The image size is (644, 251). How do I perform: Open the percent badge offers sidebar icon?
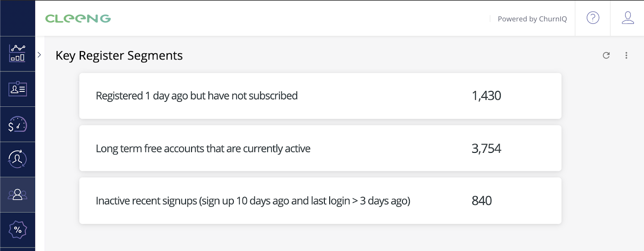point(17,230)
